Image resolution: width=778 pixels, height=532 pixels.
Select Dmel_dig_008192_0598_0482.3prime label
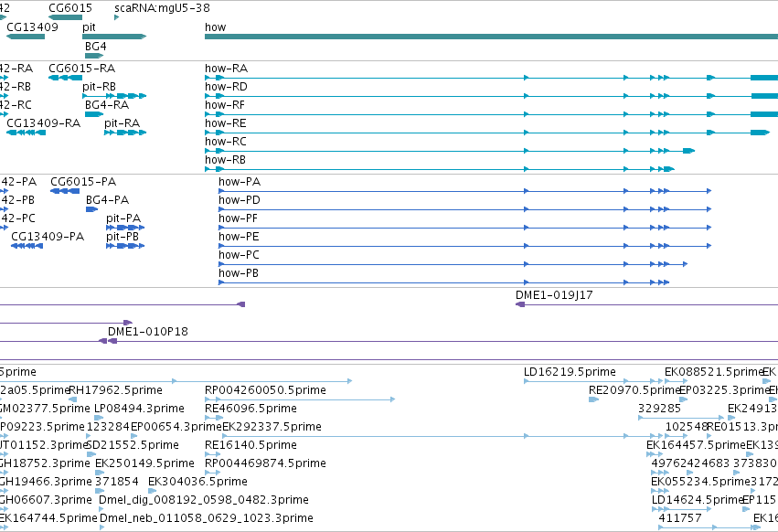click(204, 500)
